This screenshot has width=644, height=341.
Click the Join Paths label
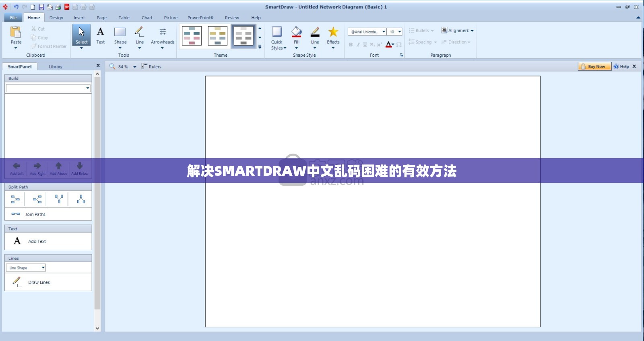click(x=35, y=214)
